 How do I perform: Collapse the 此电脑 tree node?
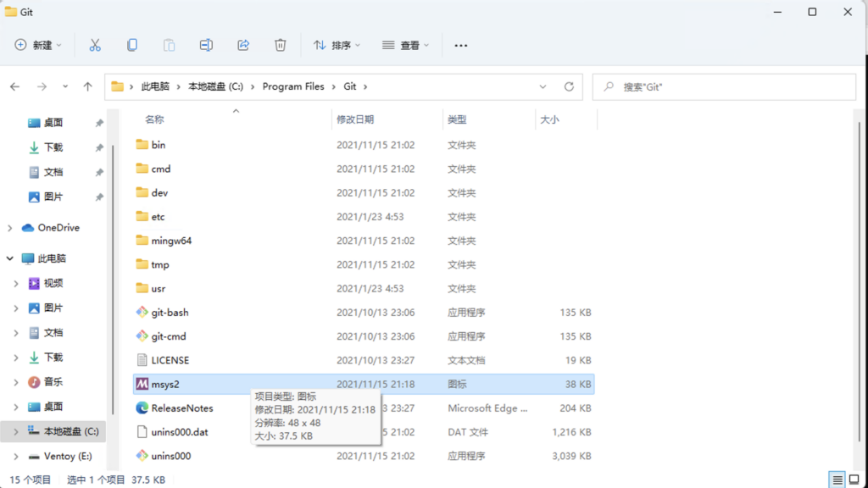pyautogui.click(x=10, y=258)
